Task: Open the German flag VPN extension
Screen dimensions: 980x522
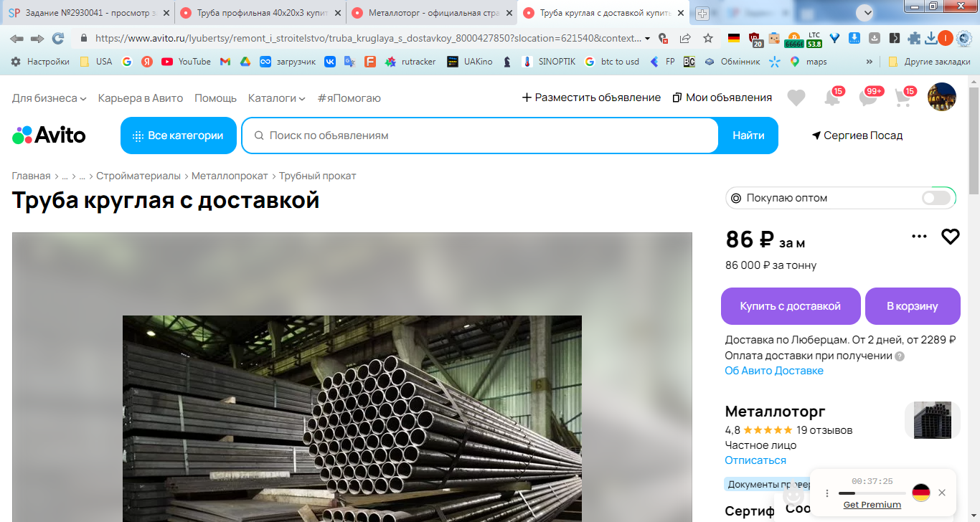Action: pos(733,39)
